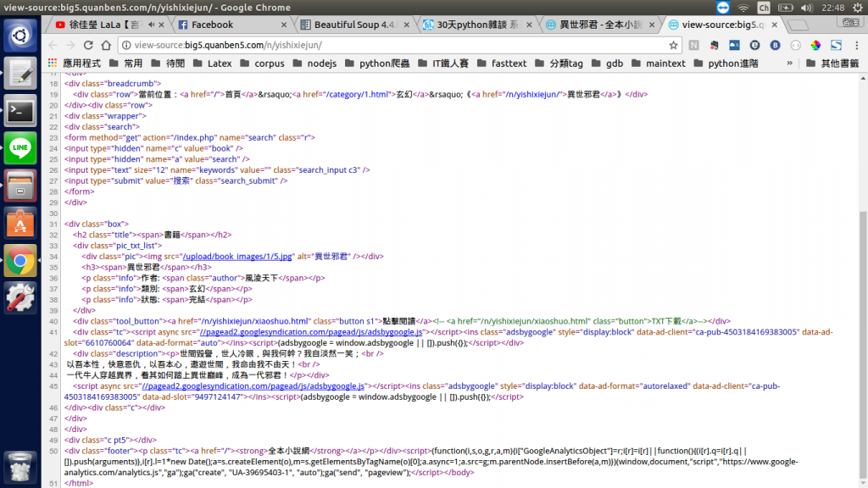Image resolution: width=868 pixels, height=488 pixels.
Task: Open adsbygoogle.js link on line 45
Action: 253,386
